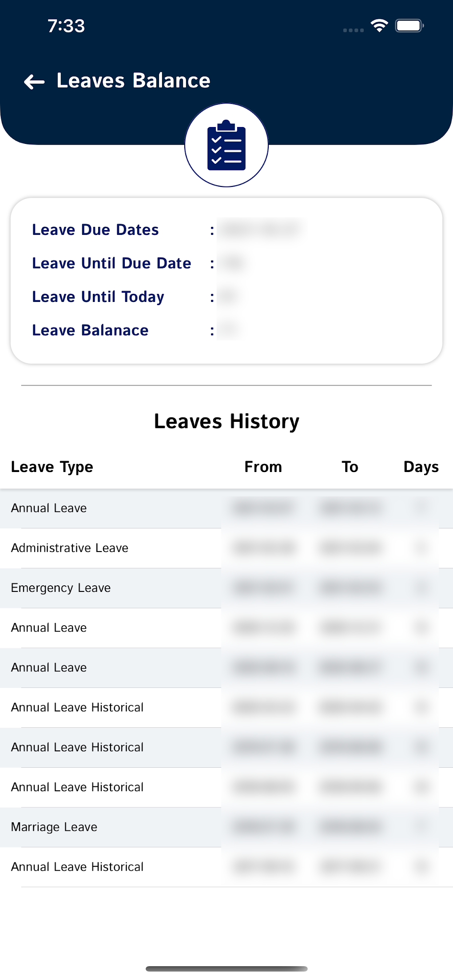Screen dimensions: 453x980
Task: Select the Leave Due Dates label
Action: (x=95, y=230)
